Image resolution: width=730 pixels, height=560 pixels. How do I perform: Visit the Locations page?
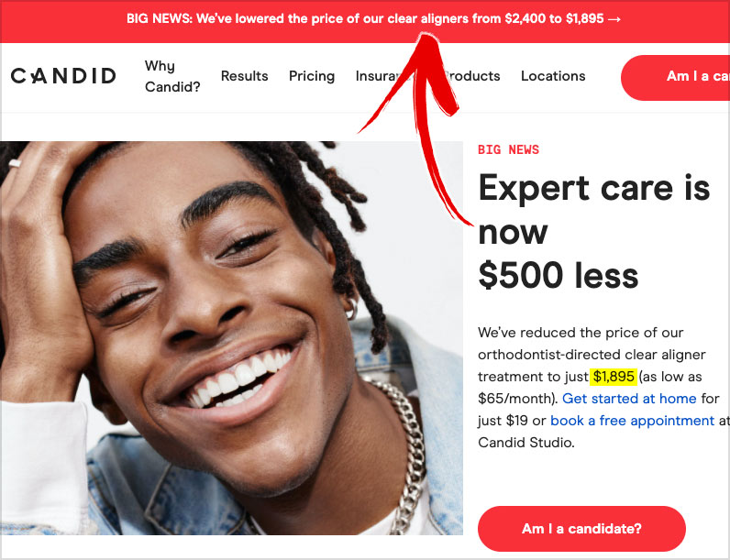[553, 76]
